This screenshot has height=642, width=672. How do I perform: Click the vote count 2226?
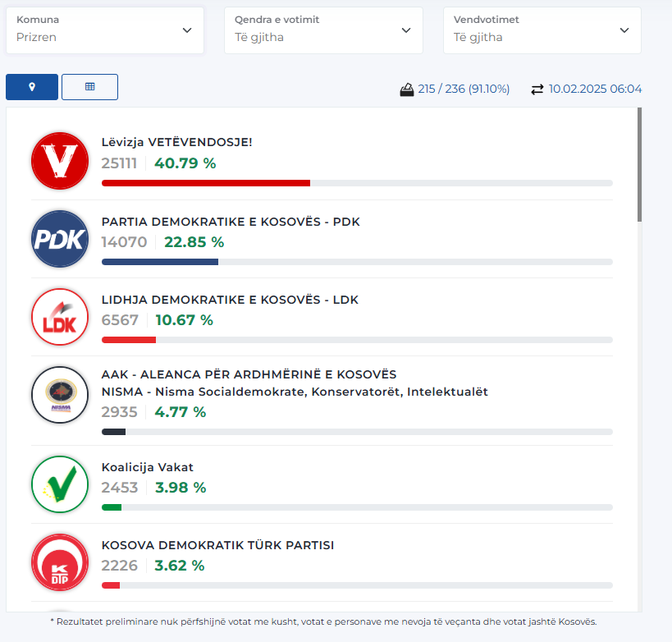[120, 566]
